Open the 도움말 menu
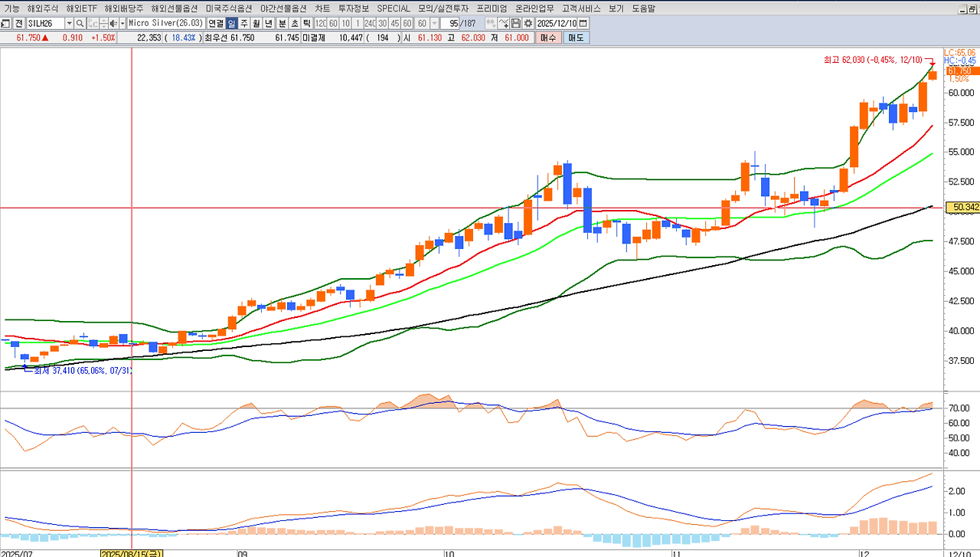Image resolution: width=980 pixels, height=557 pixels. coord(644,8)
